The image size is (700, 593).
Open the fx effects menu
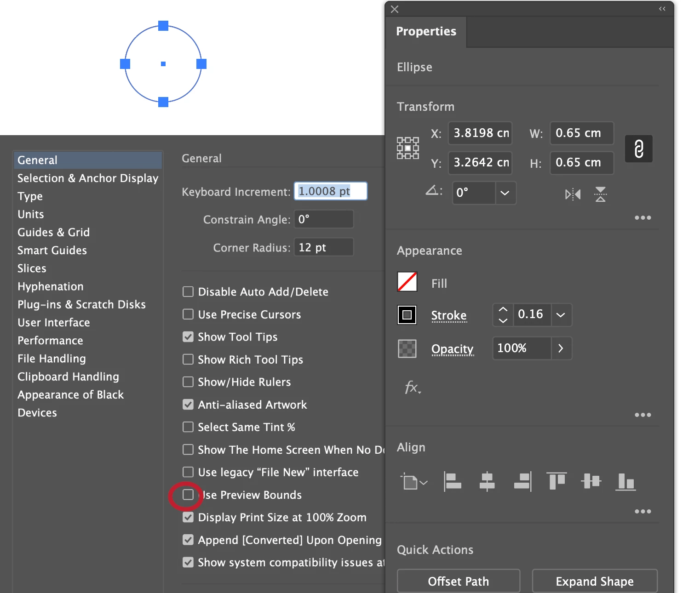pyautogui.click(x=413, y=388)
